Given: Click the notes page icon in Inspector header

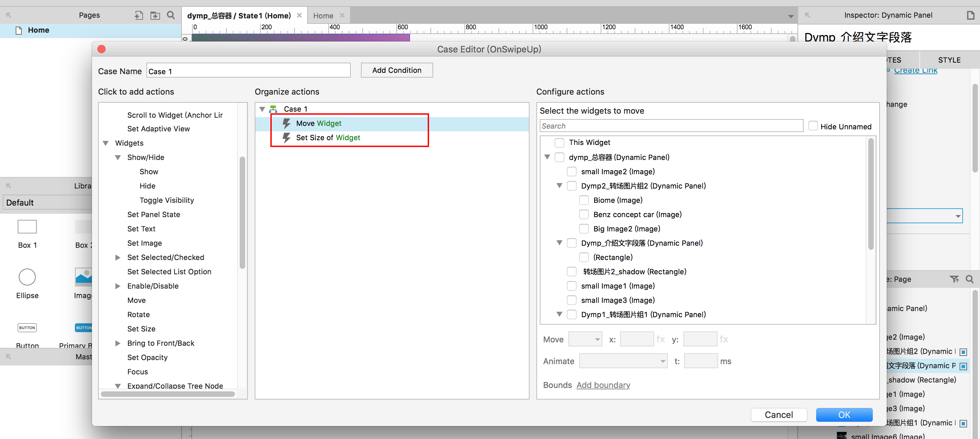Looking at the screenshot, I should point(970,15).
